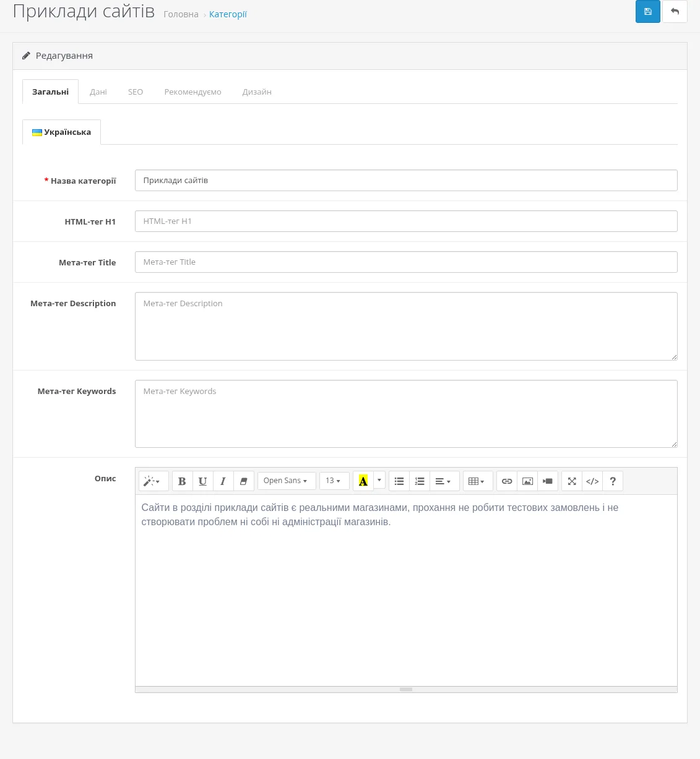Insert an unordered bullet list
This screenshot has height=759, width=700.
[x=399, y=481]
